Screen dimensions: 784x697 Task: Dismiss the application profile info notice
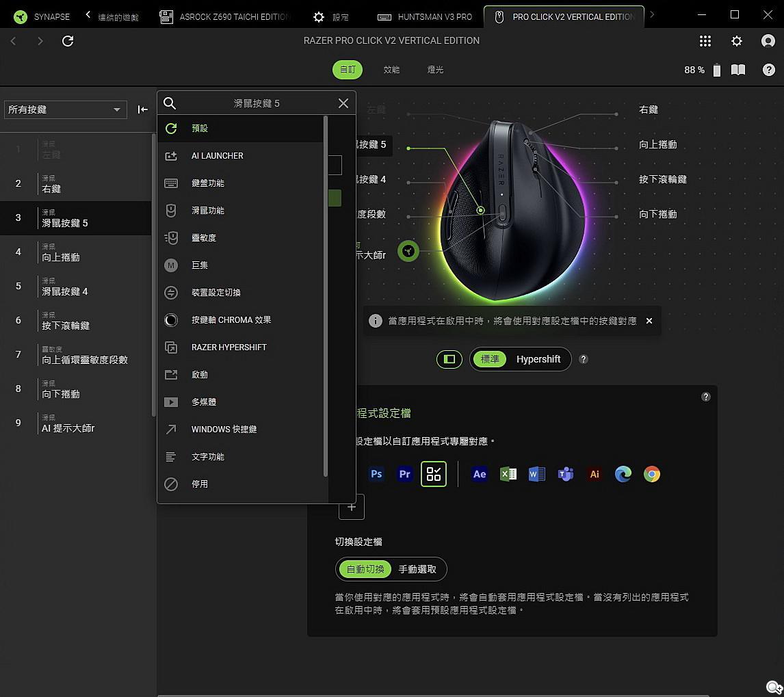[x=649, y=321]
